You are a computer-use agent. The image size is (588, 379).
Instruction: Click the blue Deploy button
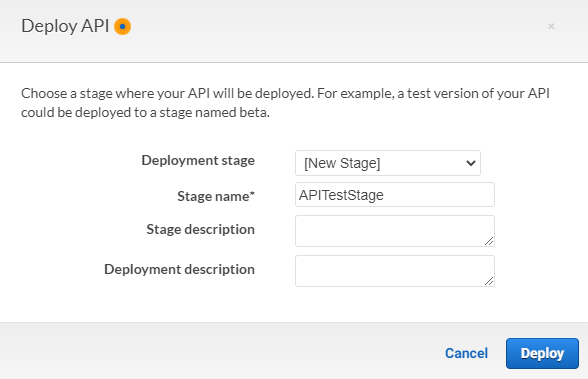coord(542,354)
